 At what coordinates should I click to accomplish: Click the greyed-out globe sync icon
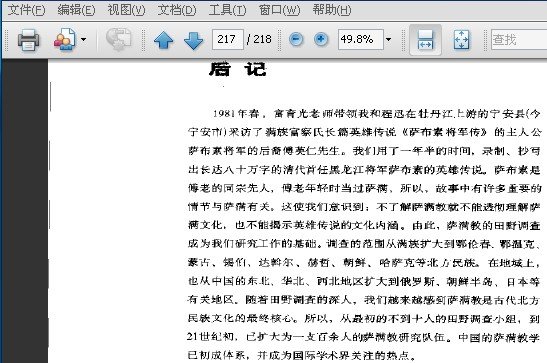point(119,39)
